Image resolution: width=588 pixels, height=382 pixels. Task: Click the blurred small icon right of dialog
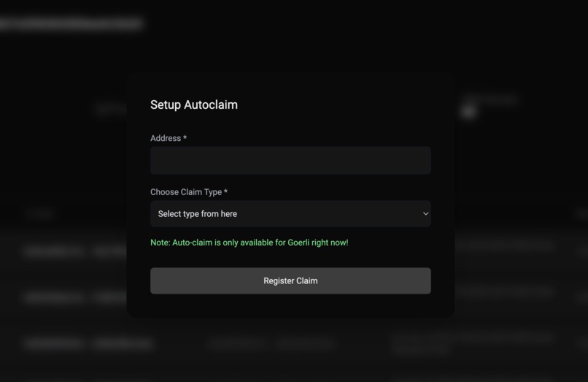[x=469, y=112]
